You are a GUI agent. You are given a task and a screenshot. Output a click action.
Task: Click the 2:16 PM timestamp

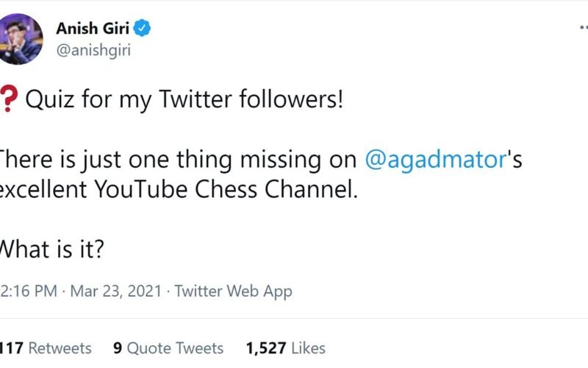[x=28, y=291]
